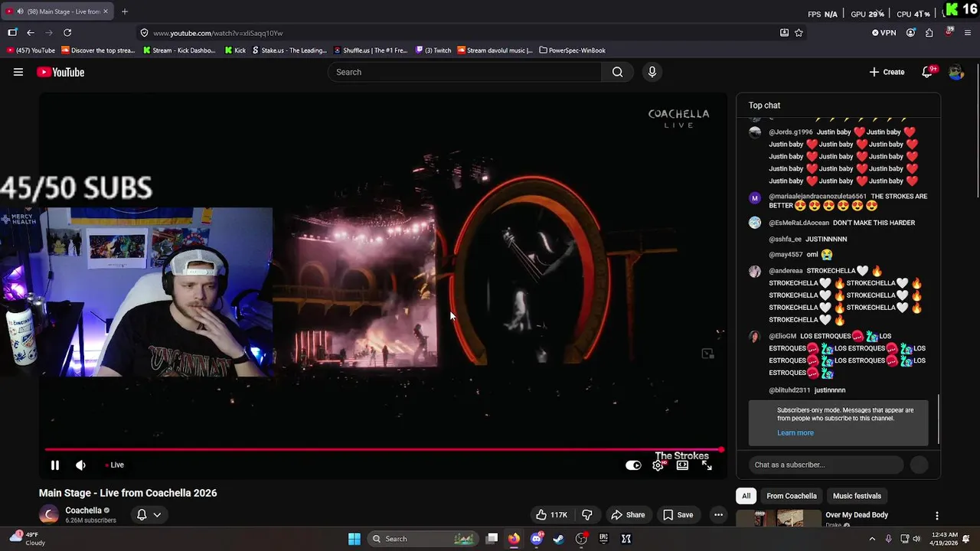980x551 pixels.
Task: Open the Shuffle.us bookmark
Action: click(371, 51)
